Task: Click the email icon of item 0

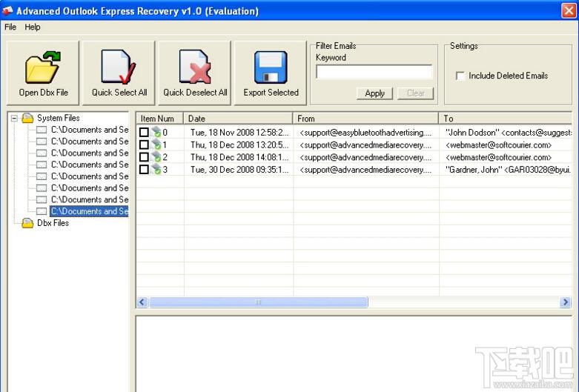Action: click(x=156, y=133)
